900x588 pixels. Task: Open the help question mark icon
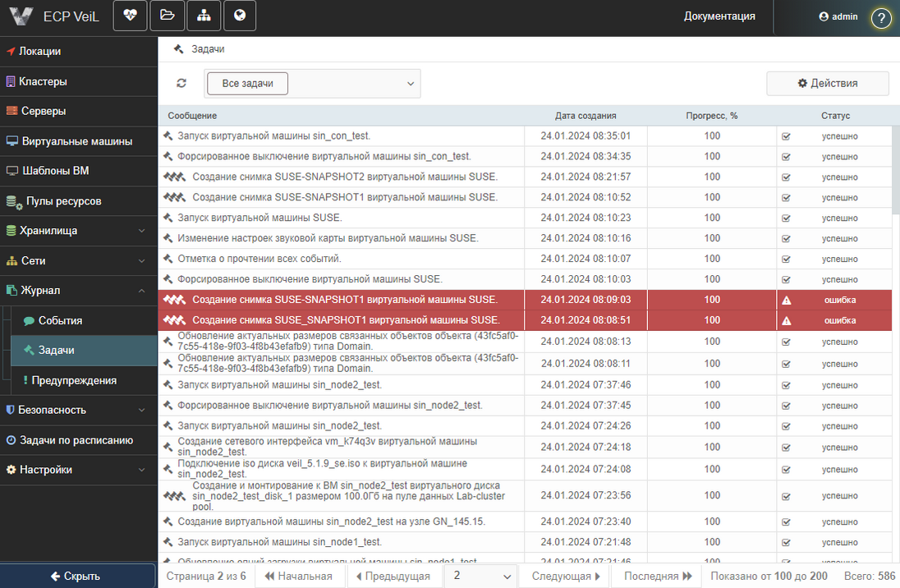click(881, 18)
